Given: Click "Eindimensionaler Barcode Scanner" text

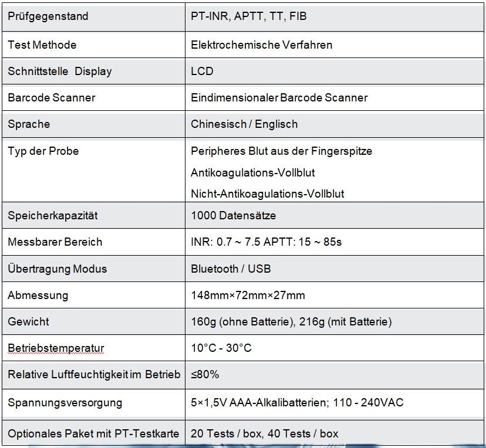Looking at the screenshot, I should tap(279, 97).
